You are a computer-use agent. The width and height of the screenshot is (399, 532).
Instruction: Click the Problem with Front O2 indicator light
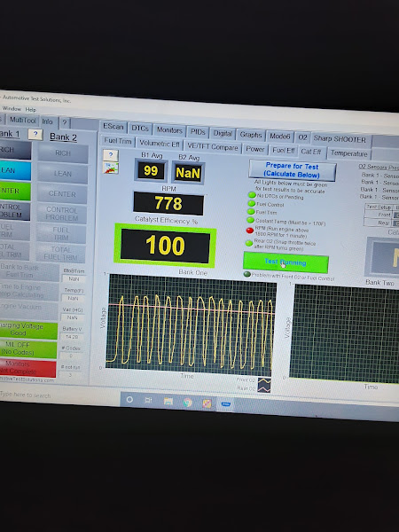coord(247,274)
